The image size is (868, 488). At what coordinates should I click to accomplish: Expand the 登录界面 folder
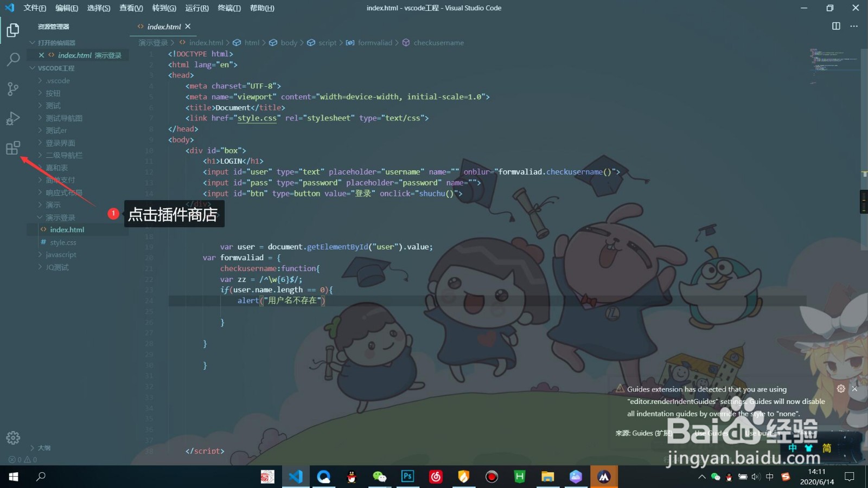coord(78,143)
